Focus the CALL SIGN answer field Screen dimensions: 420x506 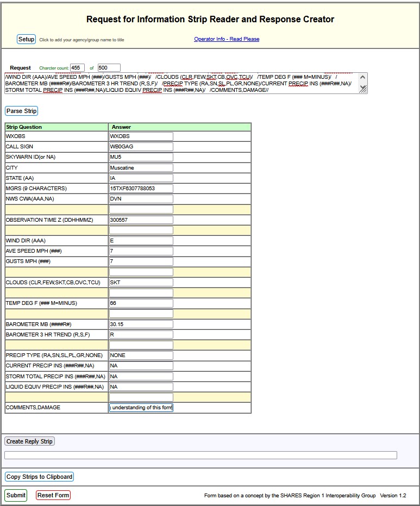pyautogui.click(x=141, y=147)
